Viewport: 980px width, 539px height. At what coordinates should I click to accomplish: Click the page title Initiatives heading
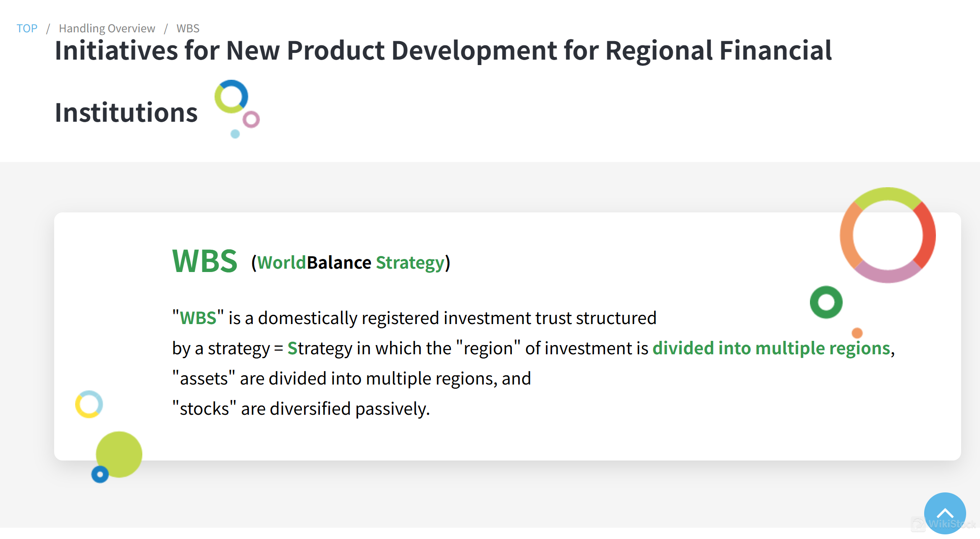point(443,51)
